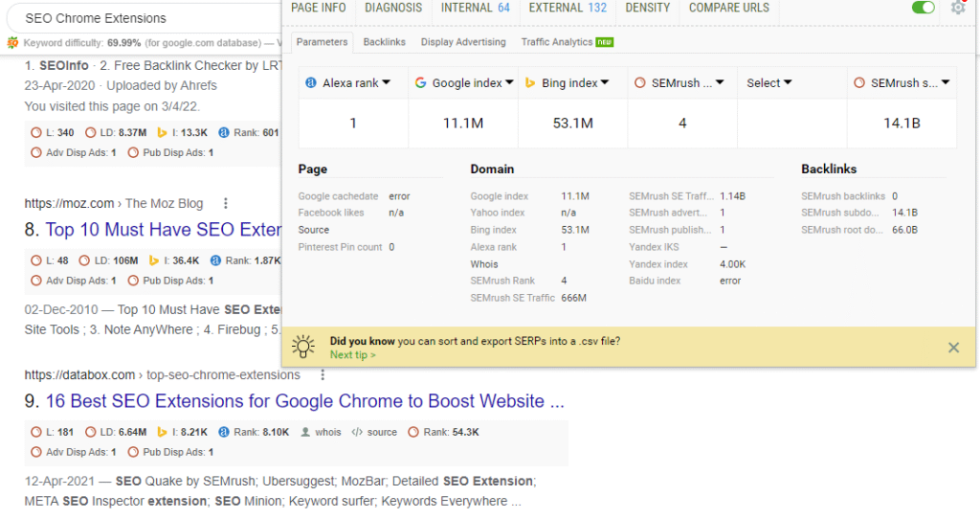Click source code icon under databox result

(358, 433)
